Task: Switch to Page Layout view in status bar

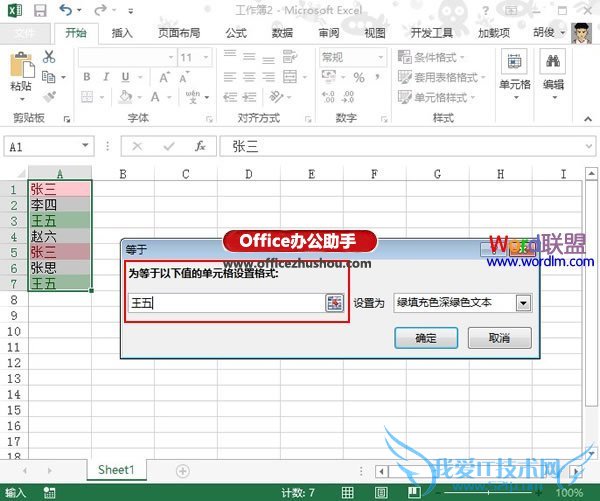Action: [381, 492]
